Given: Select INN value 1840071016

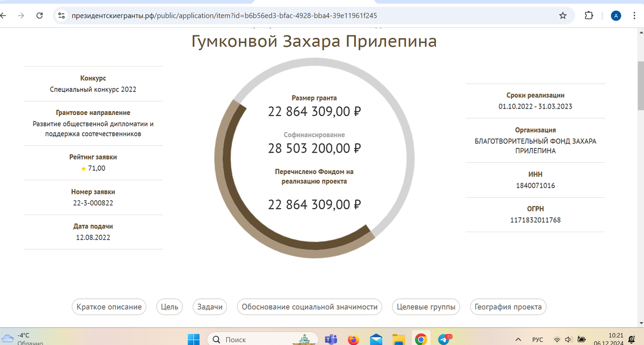Looking at the screenshot, I should click(x=535, y=185).
